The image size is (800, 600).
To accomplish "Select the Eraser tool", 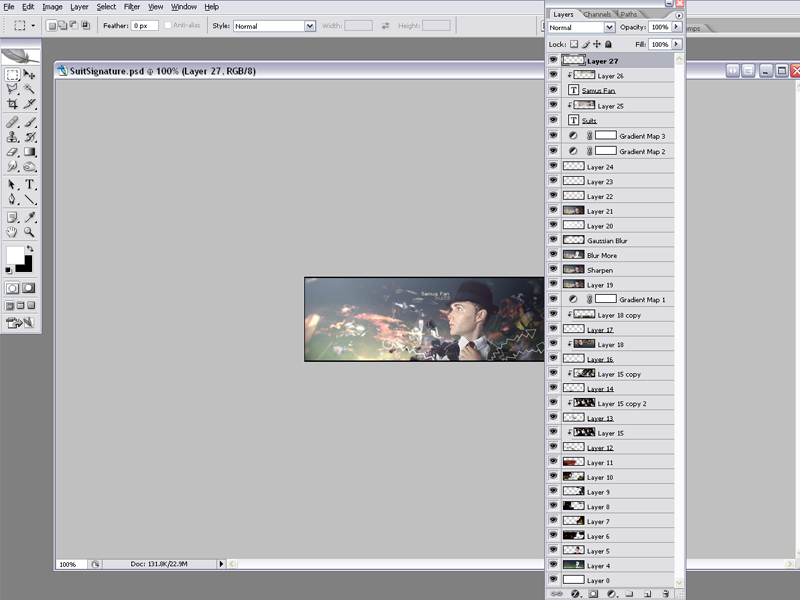I will click(12, 152).
